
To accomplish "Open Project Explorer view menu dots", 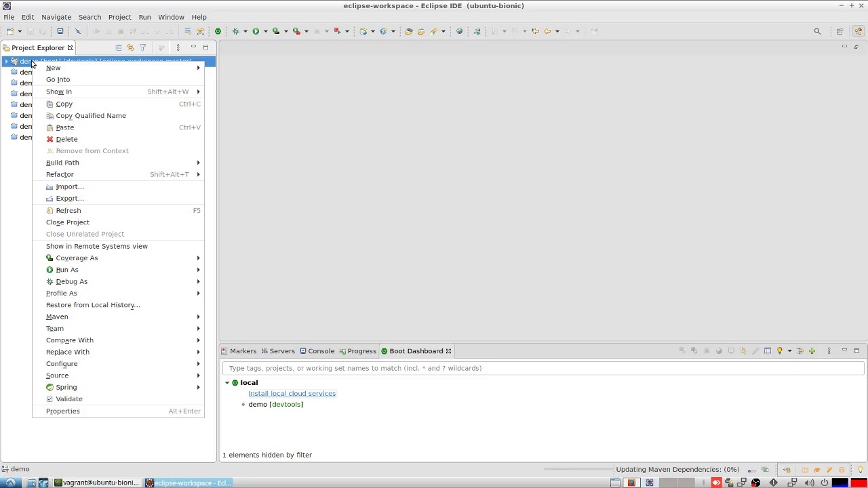I will point(178,47).
